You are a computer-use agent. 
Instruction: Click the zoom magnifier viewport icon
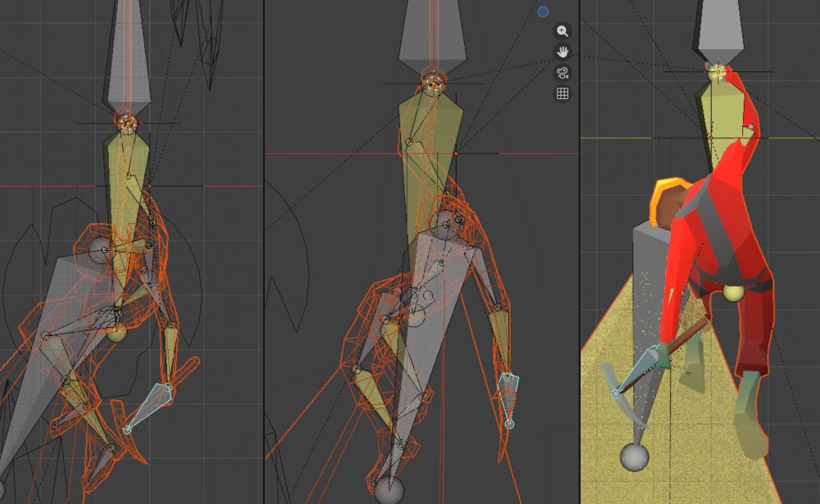[563, 31]
